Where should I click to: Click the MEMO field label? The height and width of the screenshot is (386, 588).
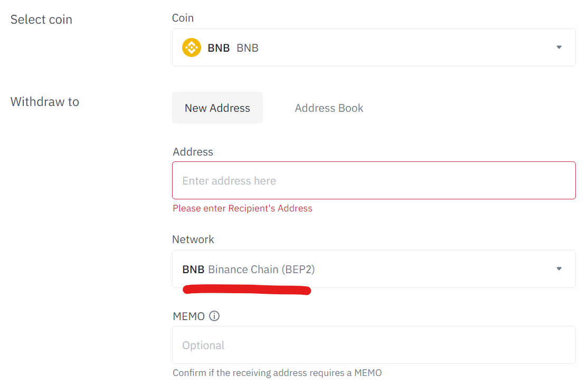click(x=188, y=316)
